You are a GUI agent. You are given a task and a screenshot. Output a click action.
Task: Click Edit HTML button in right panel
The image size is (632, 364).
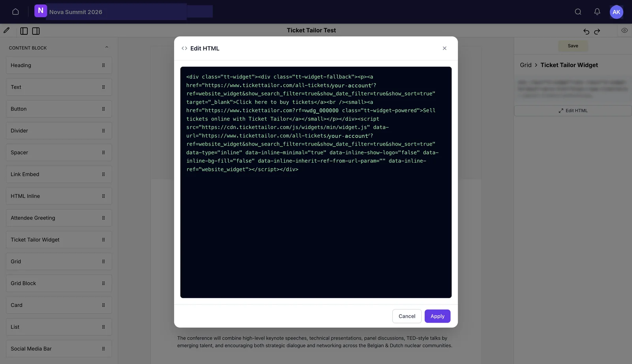[x=573, y=111]
